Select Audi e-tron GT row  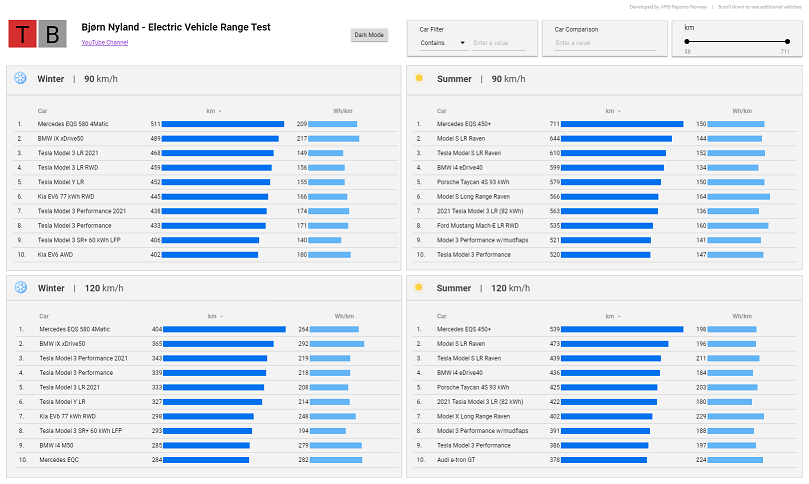(x=607, y=460)
